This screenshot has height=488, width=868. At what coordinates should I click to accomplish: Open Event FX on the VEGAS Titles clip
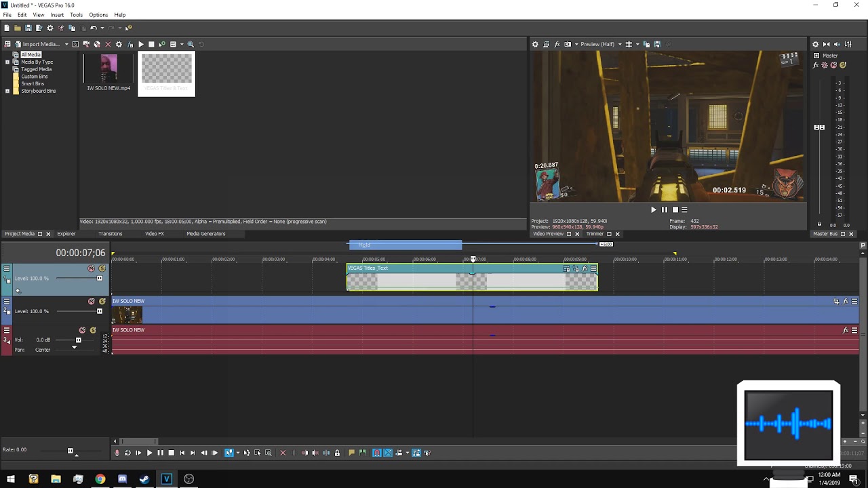[585, 268]
